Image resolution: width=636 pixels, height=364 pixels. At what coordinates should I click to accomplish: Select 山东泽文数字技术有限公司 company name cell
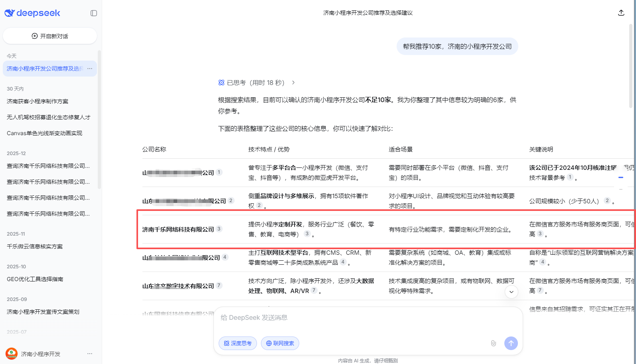point(178,286)
